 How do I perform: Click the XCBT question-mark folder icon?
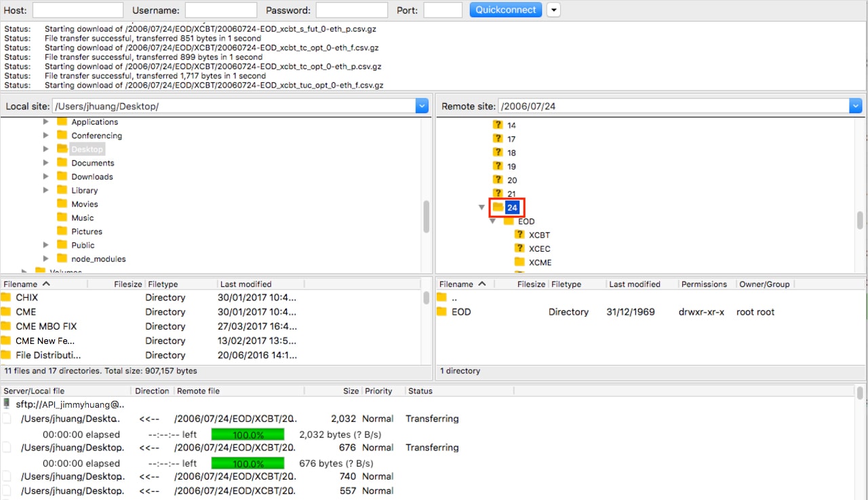(519, 235)
